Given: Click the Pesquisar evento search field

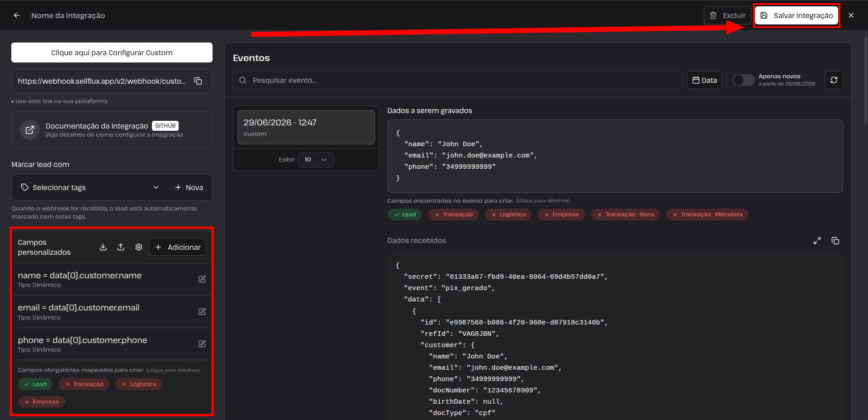Looking at the screenshot, I should click(x=457, y=80).
